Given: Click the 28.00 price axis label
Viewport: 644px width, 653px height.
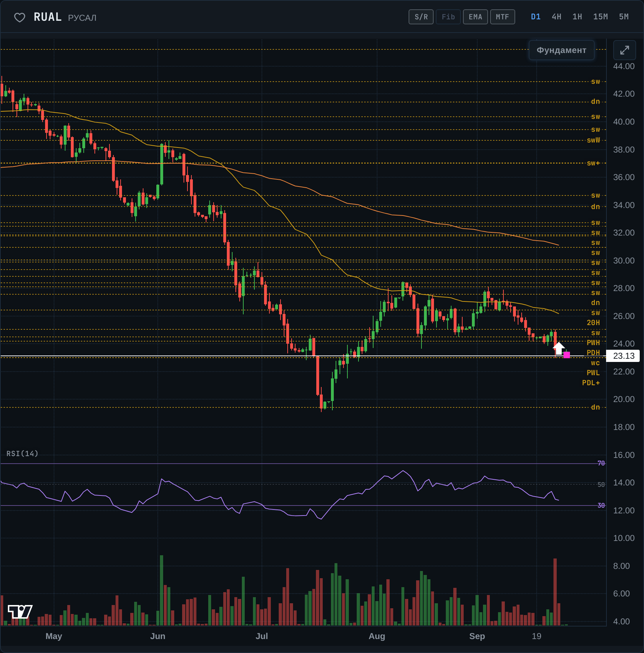Looking at the screenshot, I should 624,288.
